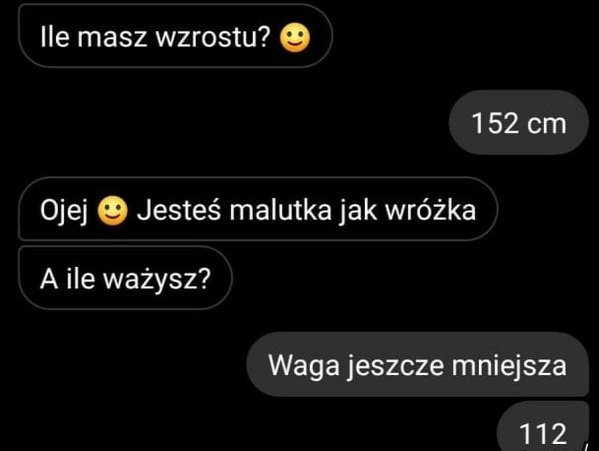Tap the smiley emoji after 'wzrostu?'
The height and width of the screenshot is (451, 599).
(295, 38)
